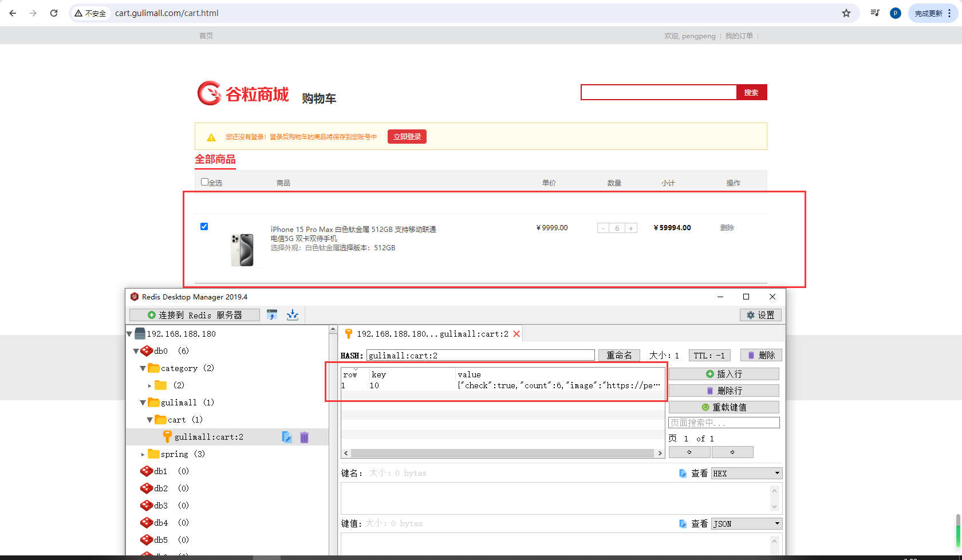The width and height of the screenshot is (962, 560).
Task: Collapse the gulimall folder
Action: pyautogui.click(x=143, y=403)
